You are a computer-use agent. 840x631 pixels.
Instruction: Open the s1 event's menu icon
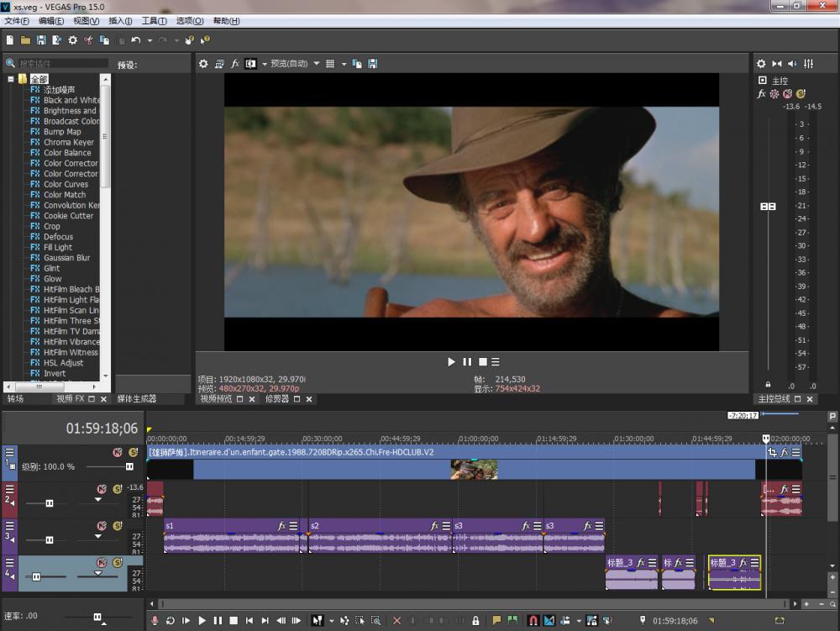point(293,526)
